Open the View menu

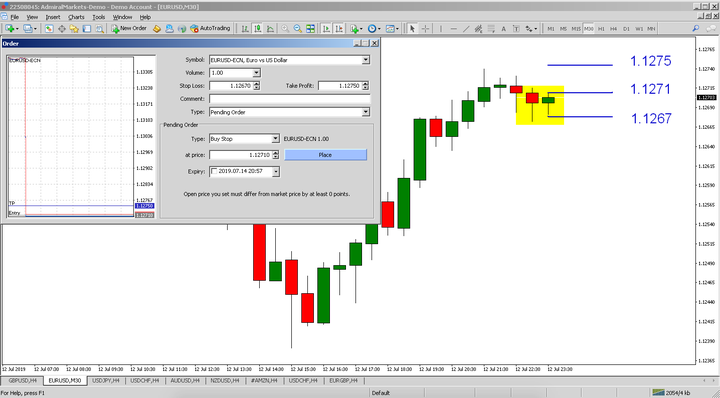(x=32, y=17)
